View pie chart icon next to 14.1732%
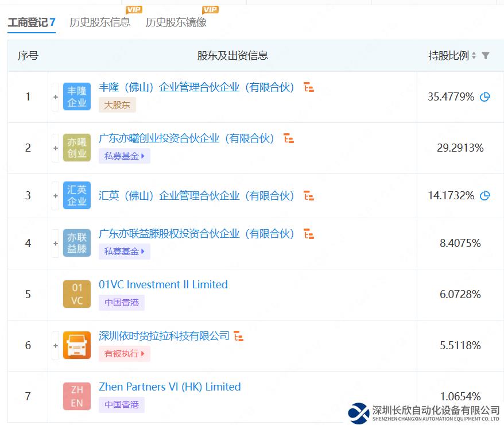 (x=485, y=196)
